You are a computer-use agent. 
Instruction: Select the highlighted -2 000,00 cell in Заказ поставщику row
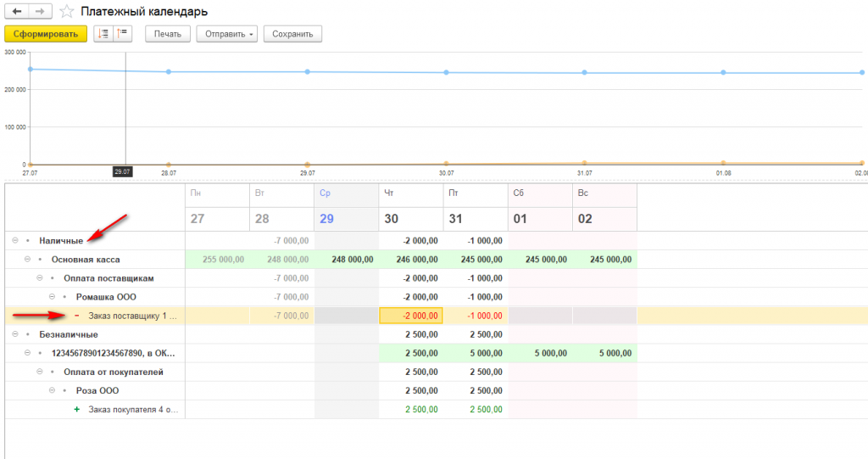(411, 316)
